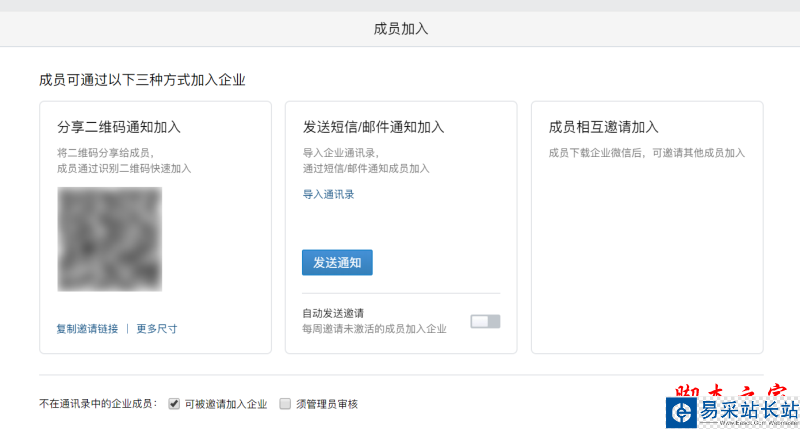The width and height of the screenshot is (800, 429).
Task: Click the 不在通讯录中的企业成员 label
Action: tap(98, 404)
